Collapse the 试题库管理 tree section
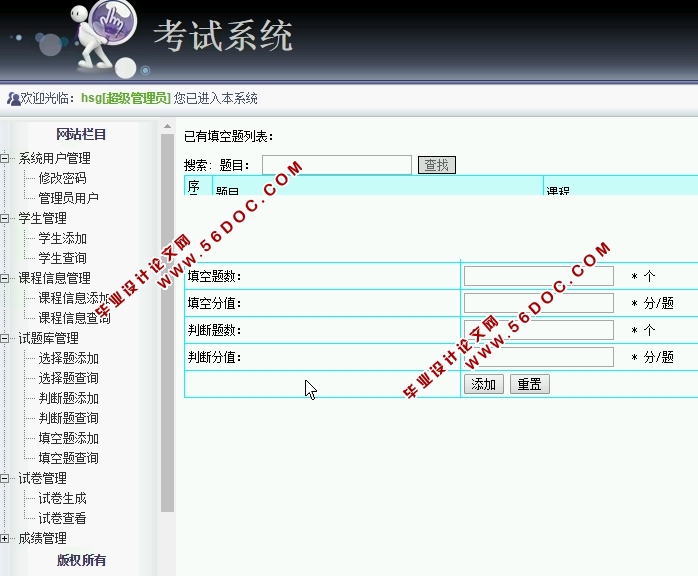This screenshot has height=576, width=698. pos(5,338)
